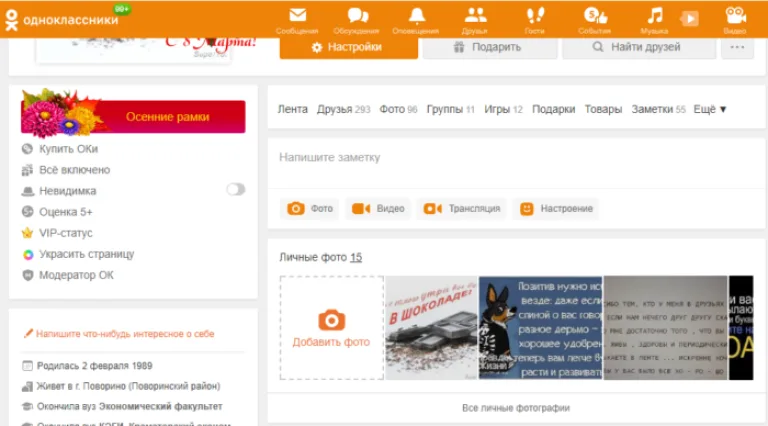Open the Настройки button
Screen dimensions: 768x426
pyautogui.click(x=349, y=47)
